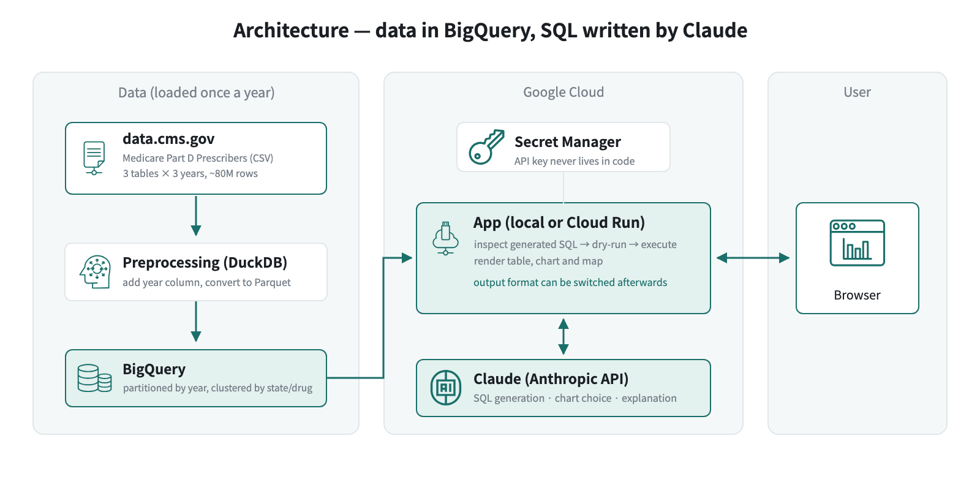
Task: Click the AI chip icon beside Claude
Action: pos(446,388)
